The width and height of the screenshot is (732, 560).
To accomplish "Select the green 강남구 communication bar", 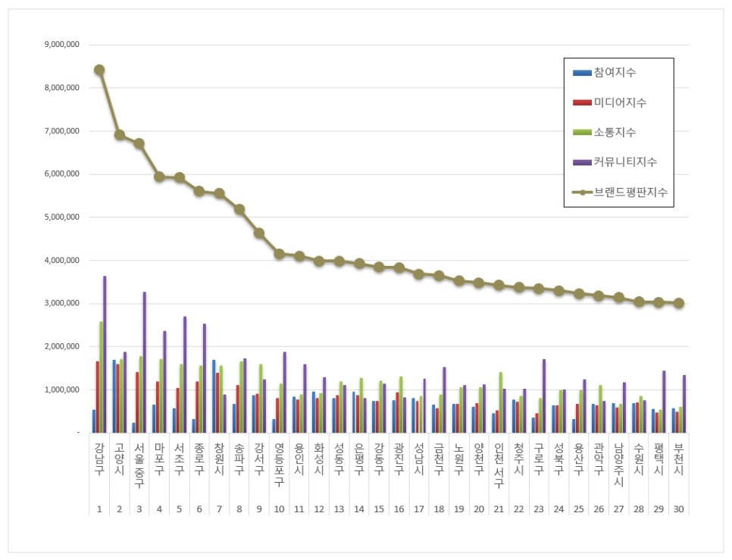I will pyautogui.click(x=102, y=377).
